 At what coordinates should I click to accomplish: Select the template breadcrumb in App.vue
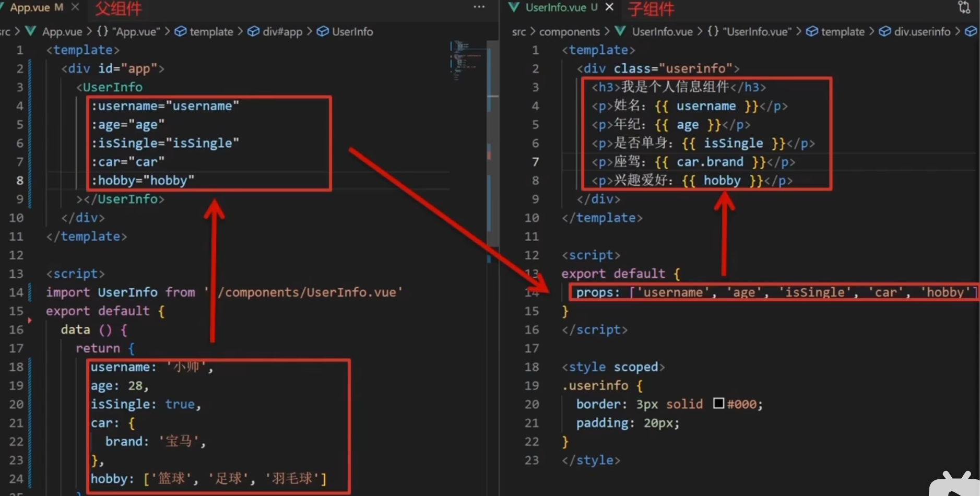pyautogui.click(x=211, y=31)
